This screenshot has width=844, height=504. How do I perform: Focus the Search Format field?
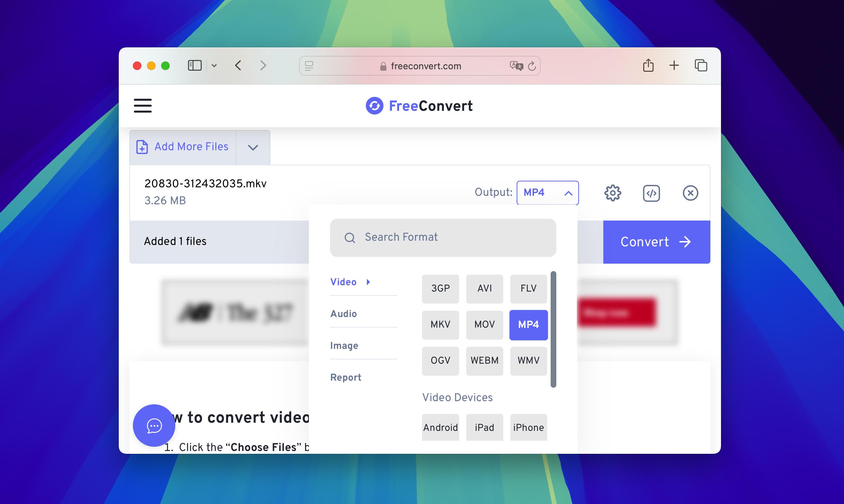pyautogui.click(x=443, y=238)
